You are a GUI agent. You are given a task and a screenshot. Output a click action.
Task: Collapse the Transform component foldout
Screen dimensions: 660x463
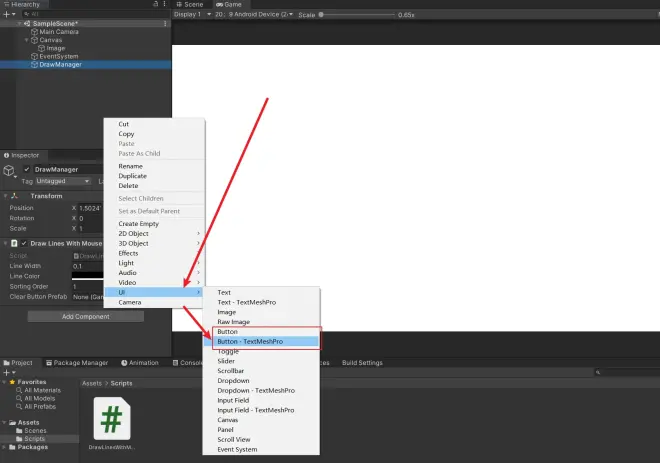[5, 196]
